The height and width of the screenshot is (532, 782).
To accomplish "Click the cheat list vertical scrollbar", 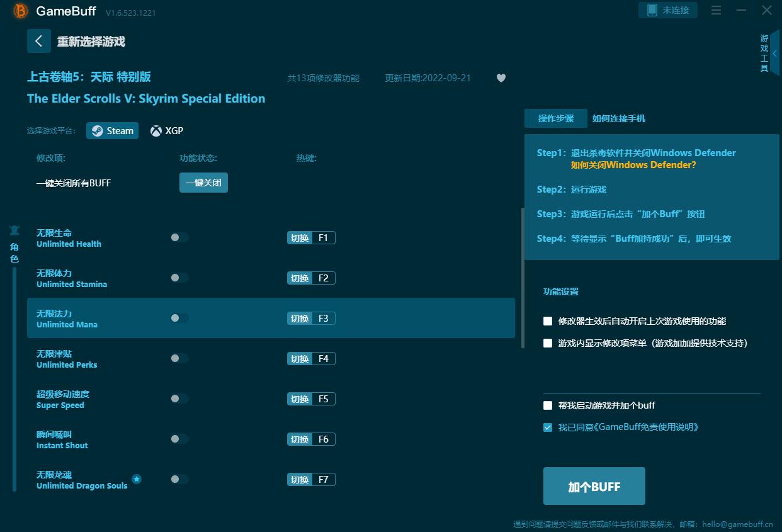I will pyautogui.click(x=522, y=278).
